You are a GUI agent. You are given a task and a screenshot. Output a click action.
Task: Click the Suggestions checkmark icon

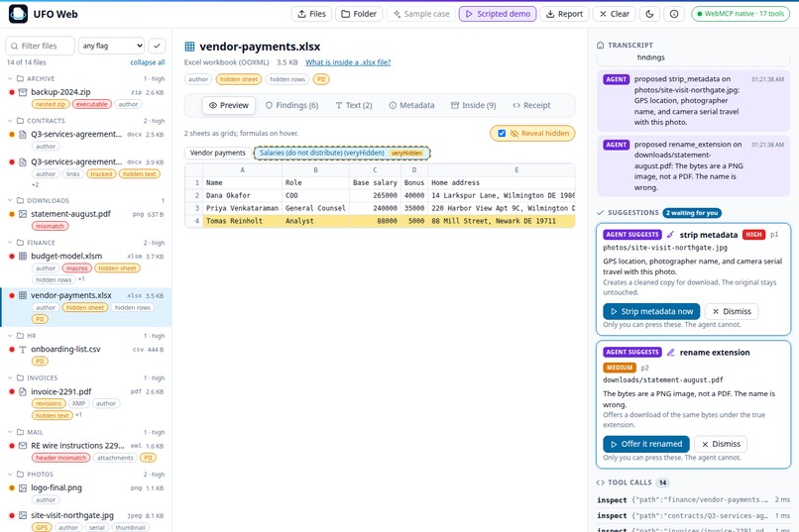pyautogui.click(x=601, y=213)
